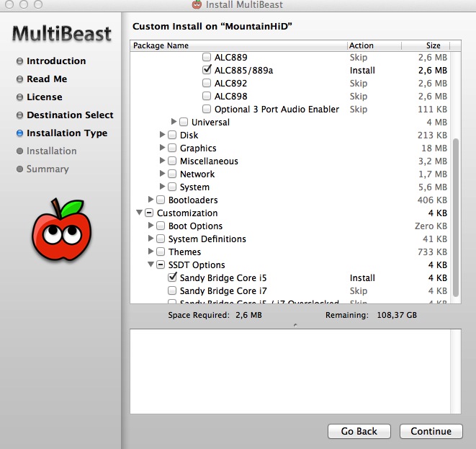
Task: Click the '733 KB' size for Themes
Action: tap(432, 252)
